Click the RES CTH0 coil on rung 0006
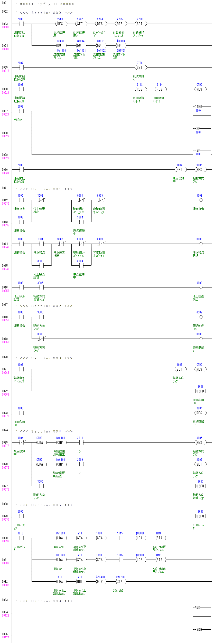Screen dimensions: 215x644 200,89
